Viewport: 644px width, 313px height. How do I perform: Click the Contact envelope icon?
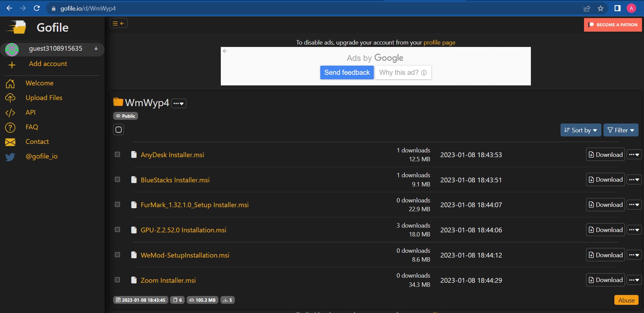[x=10, y=142]
